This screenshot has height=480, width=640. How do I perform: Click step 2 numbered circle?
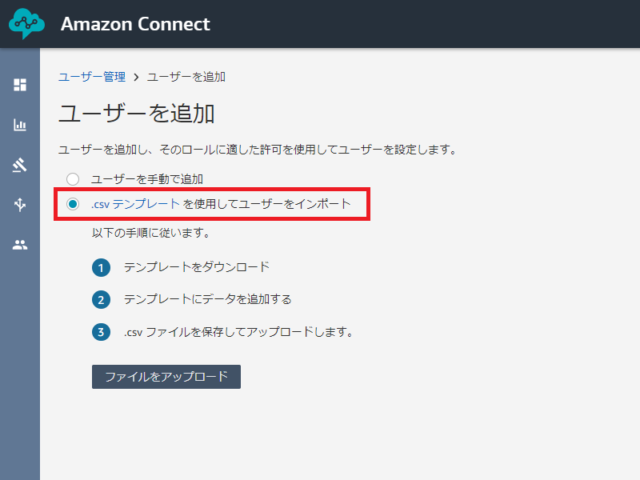pyautogui.click(x=101, y=300)
